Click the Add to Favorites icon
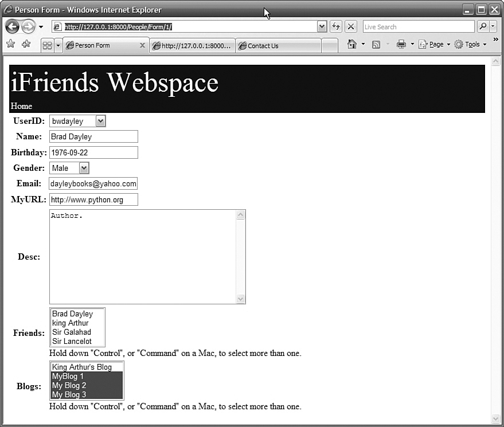This screenshot has height=427, width=504. pyautogui.click(x=26, y=44)
